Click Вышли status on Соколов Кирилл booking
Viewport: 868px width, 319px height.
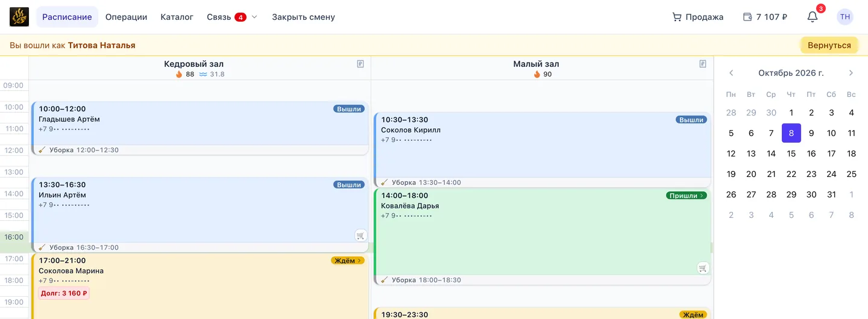tap(691, 120)
